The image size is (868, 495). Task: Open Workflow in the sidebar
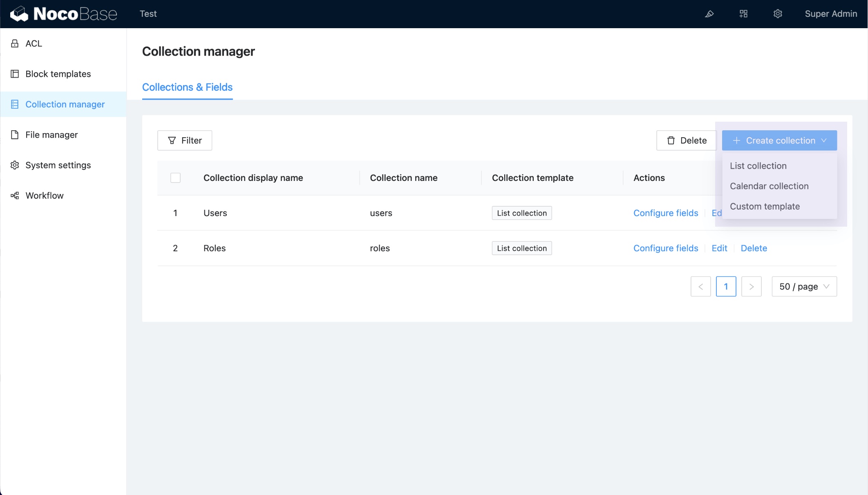click(x=45, y=196)
